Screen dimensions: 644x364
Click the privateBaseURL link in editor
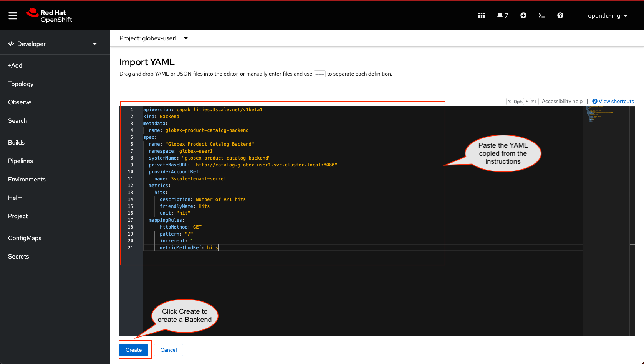click(x=265, y=165)
